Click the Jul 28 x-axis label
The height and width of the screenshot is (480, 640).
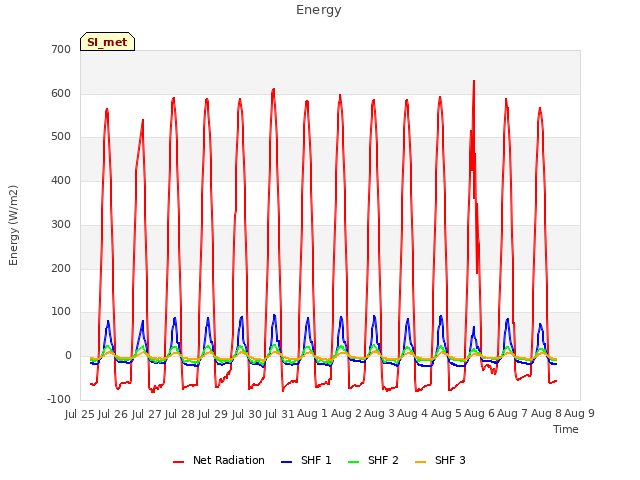[180, 414]
